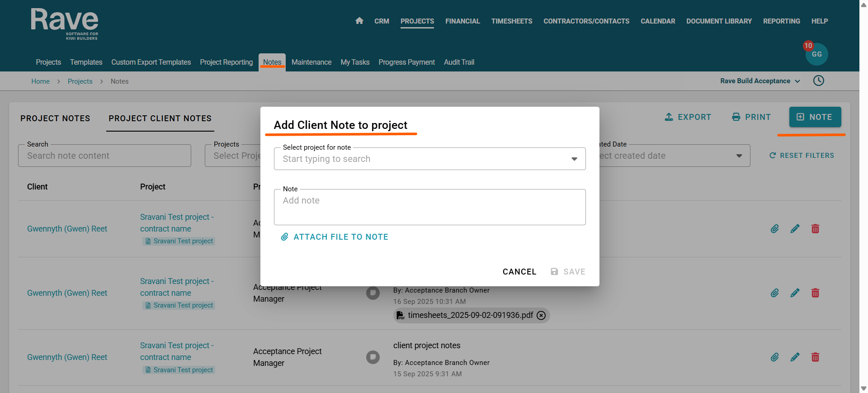Toggle the round status icon in third row
This screenshot has width=868, height=393.
tap(373, 357)
